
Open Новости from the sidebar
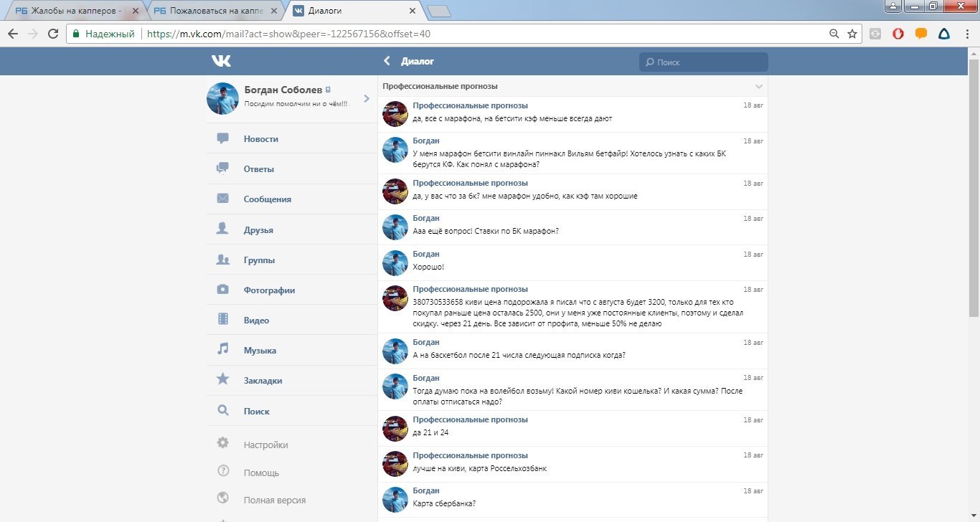pos(260,139)
